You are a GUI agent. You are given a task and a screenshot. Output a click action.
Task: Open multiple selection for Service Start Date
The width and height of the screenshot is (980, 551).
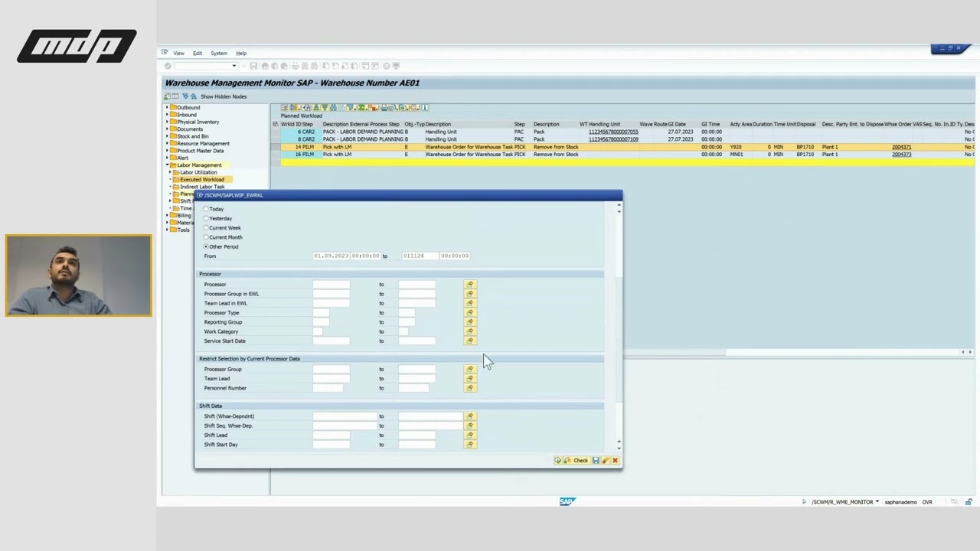point(470,341)
